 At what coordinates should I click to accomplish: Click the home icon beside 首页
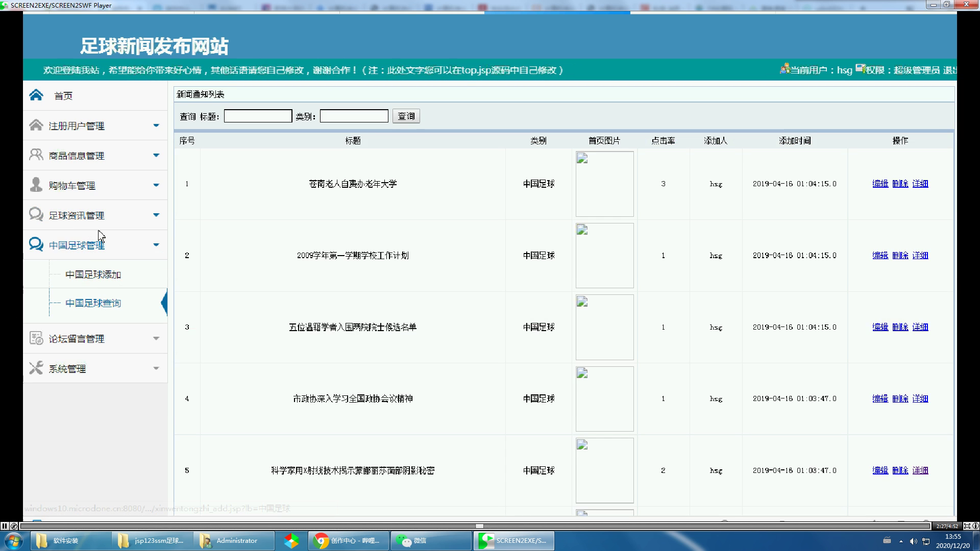pyautogui.click(x=36, y=95)
